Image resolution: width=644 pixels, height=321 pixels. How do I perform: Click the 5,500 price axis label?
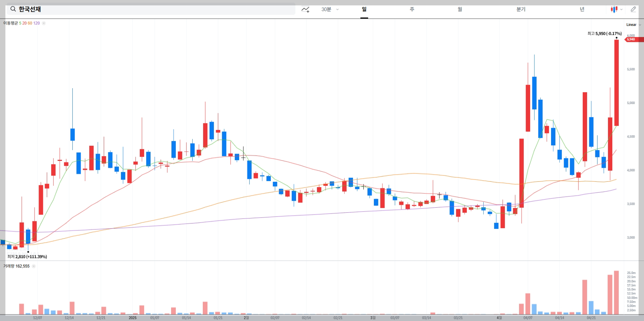(x=631, y=69)
